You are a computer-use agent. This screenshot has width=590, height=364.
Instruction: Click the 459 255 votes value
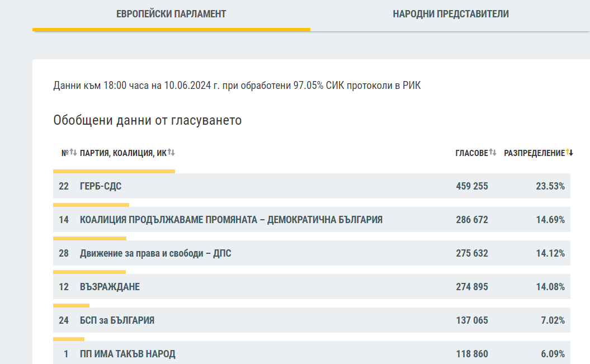click(x=472, y=186)
